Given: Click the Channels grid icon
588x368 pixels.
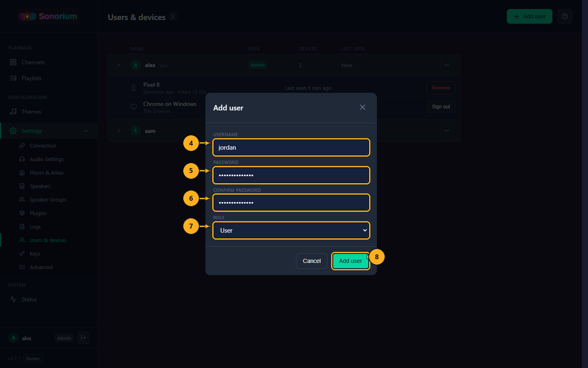Looking at the screenshot, I should (13, 62).
